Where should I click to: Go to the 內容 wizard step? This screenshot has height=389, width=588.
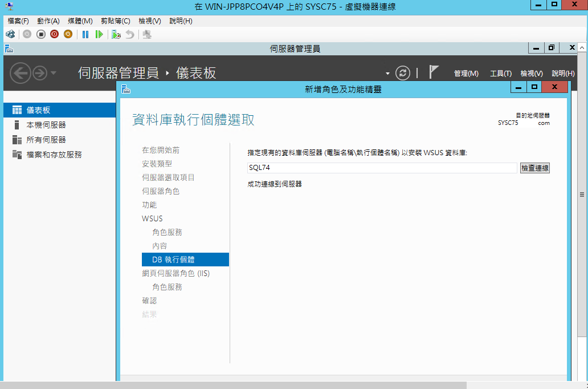(160, 246)
